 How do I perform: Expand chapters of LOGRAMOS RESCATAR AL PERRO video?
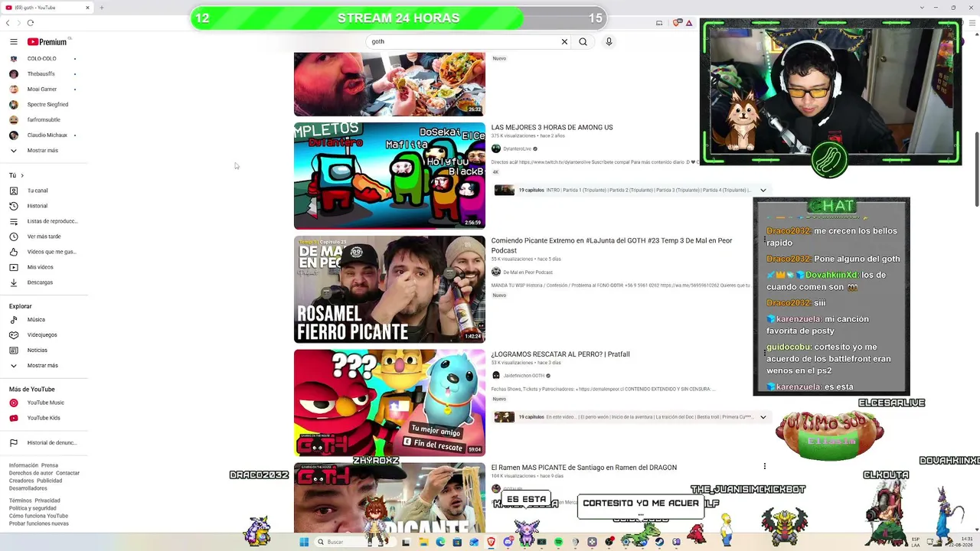[x=763, y=417]
